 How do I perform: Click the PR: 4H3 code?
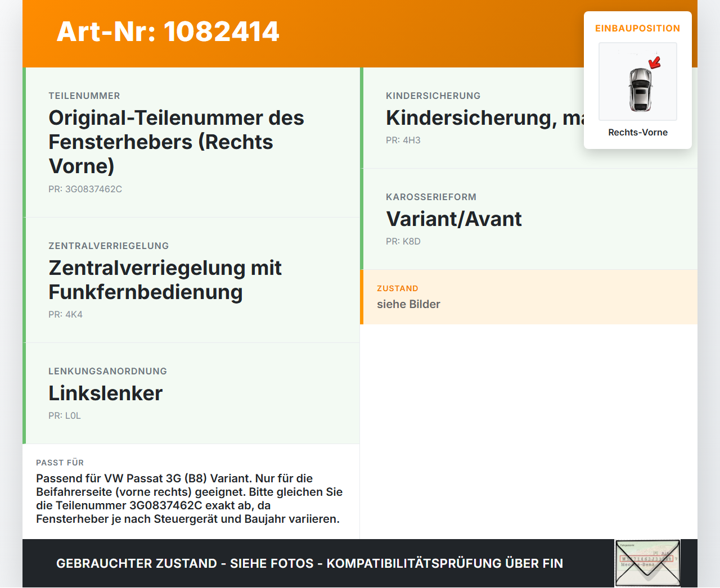pyautogui.click(x=403, y=140)
